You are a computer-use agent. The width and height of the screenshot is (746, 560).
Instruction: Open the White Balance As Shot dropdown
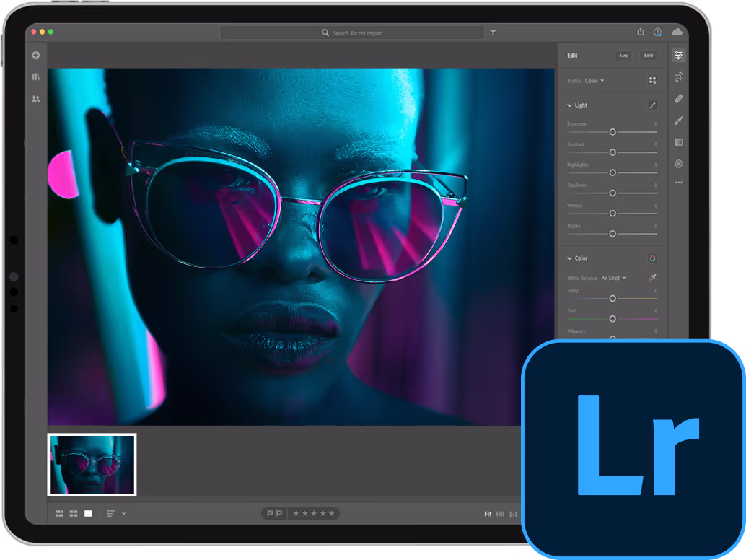tap(613, 277)
